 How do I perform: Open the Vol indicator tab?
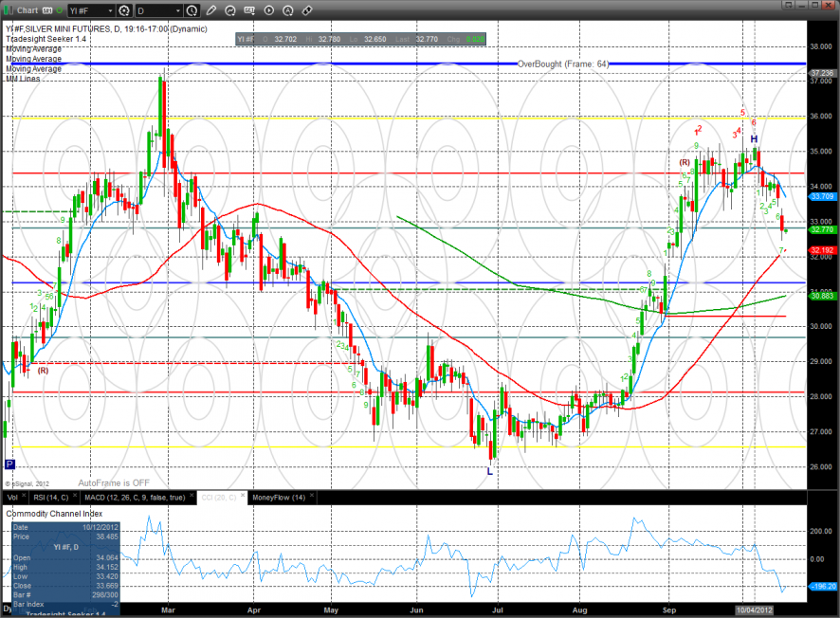click(x=12, y=497)
